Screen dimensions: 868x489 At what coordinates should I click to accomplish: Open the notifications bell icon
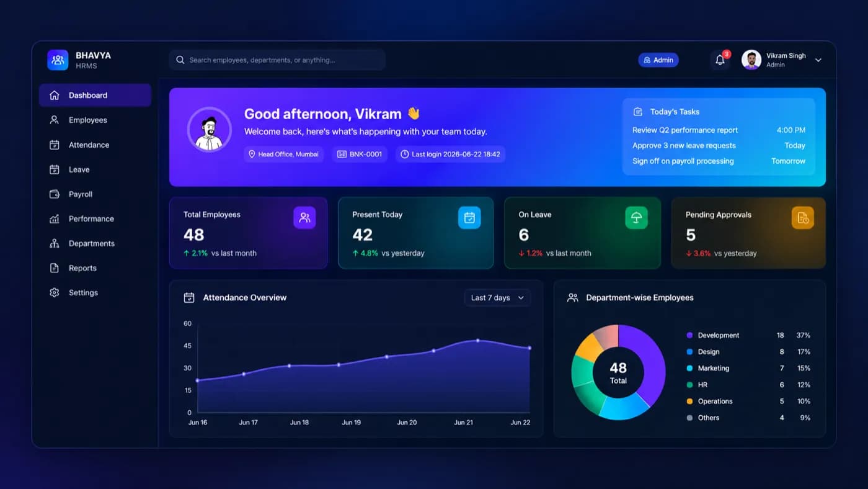(720, 60)
